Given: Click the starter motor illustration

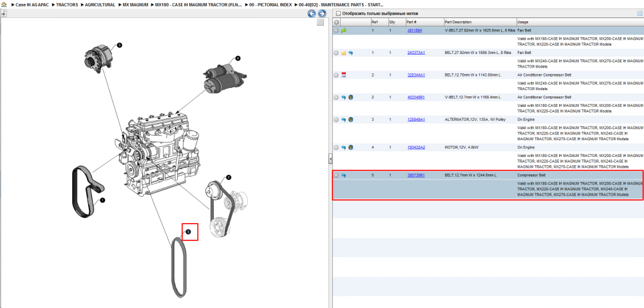Looking at the screenshot, I should coord(224,78).
